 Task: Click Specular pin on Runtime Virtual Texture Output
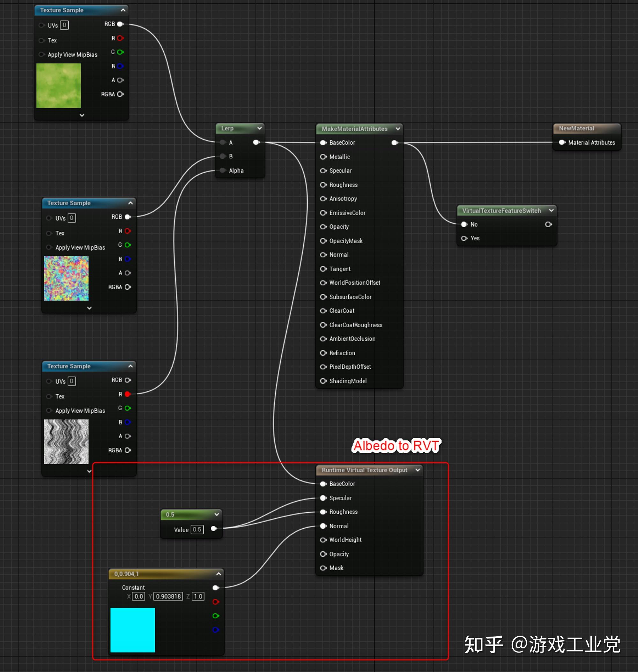[323, 498]
